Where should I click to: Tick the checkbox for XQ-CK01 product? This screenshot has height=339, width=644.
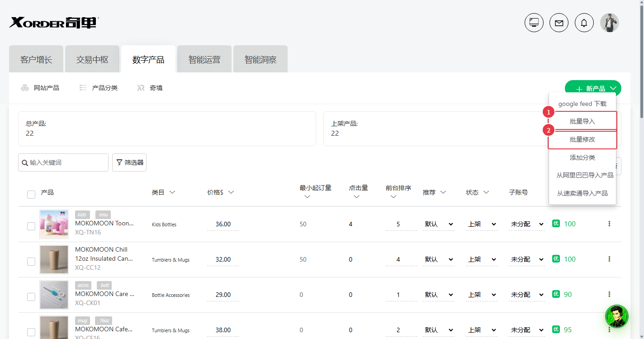pos(31,297)
